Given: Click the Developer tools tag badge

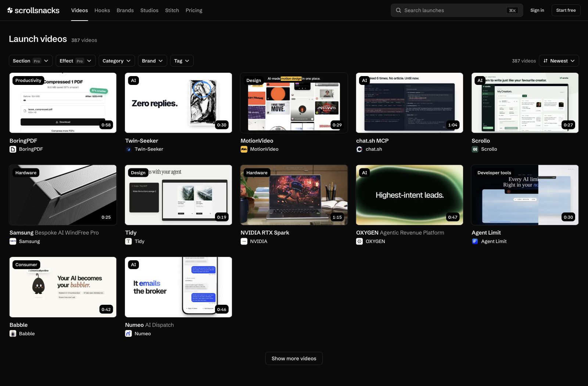Looking at the screenshot, I should point(494,173).
